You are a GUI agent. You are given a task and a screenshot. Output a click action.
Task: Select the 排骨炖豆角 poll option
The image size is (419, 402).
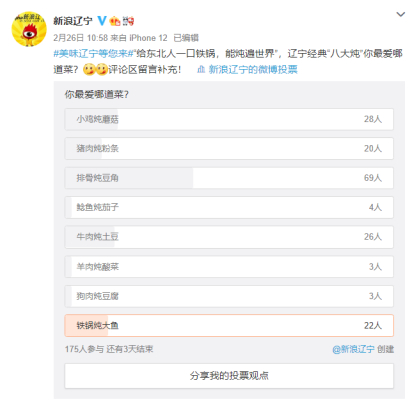point(229,178)
